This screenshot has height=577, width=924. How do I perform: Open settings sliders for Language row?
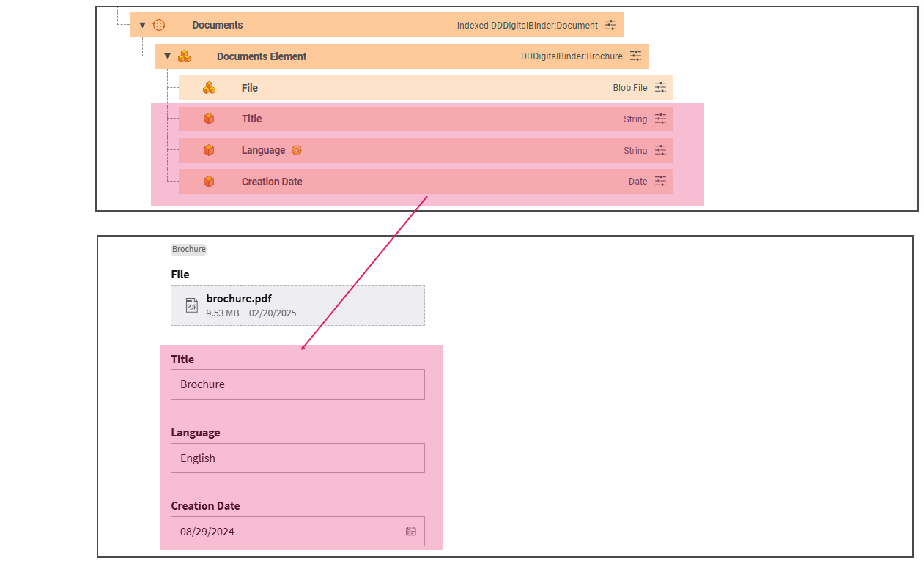tap(661, 150)
